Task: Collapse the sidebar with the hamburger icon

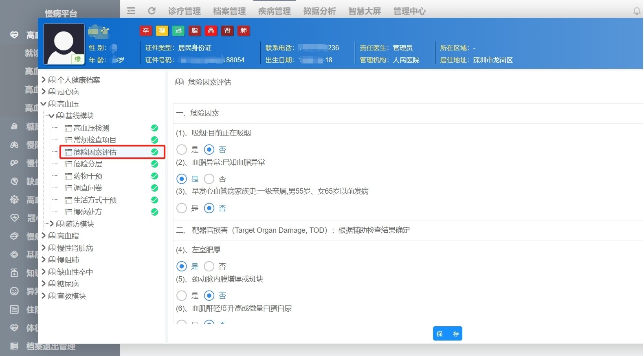Action: [x=131, y=11]
